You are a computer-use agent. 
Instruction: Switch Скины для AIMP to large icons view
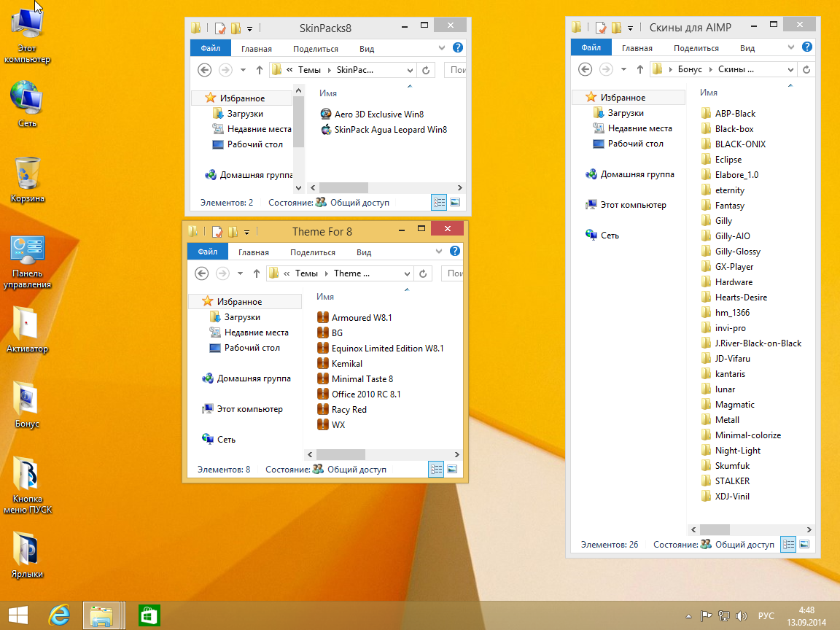tap(804, 544)
